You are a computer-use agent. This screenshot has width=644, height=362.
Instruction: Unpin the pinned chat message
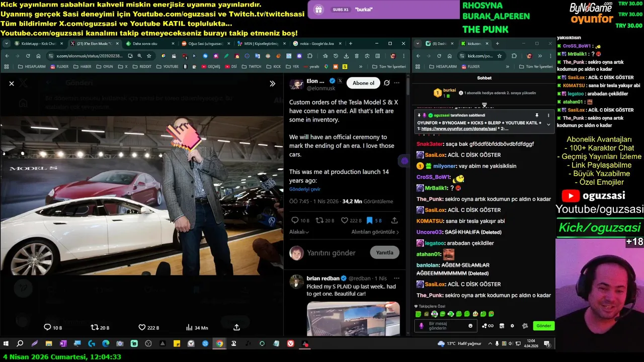(x=537, y=115)
